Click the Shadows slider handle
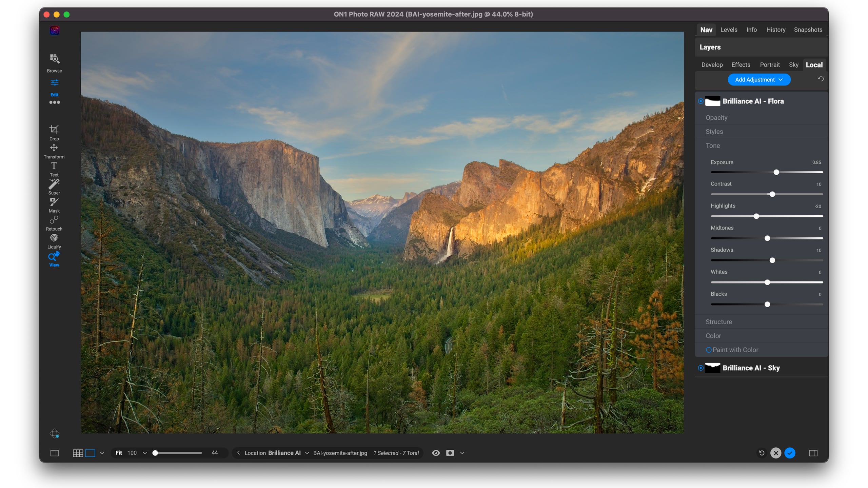Screen dimensions: 868x488 (772, 260)
